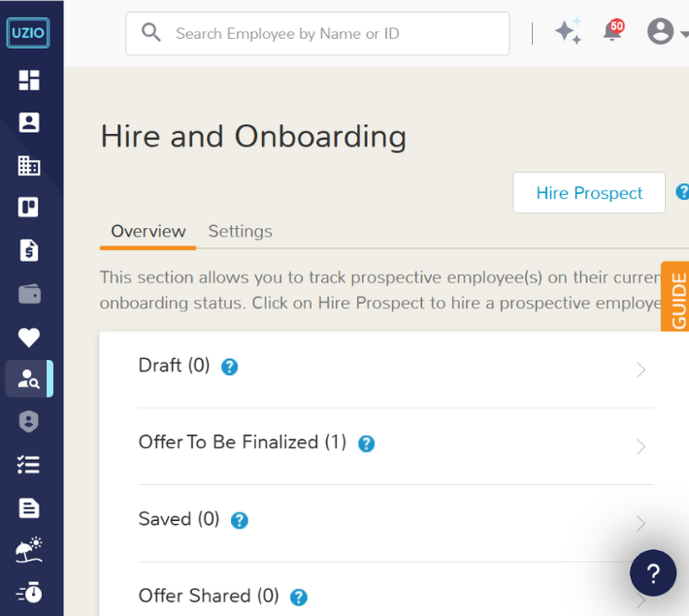689x616 pixels.
Task: Expand the Offer To Be Finalized chevron
Action: [640, 446]
